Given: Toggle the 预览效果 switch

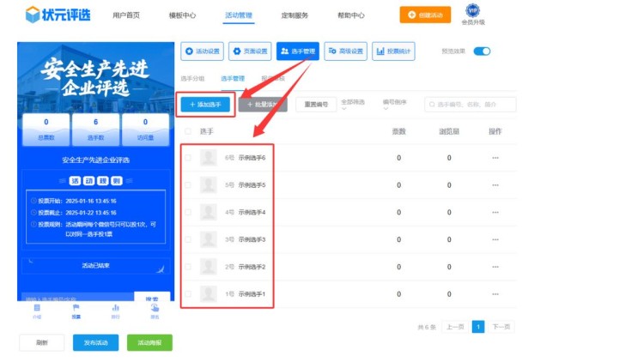Looking at the screenshot, I should pos(482,51).
